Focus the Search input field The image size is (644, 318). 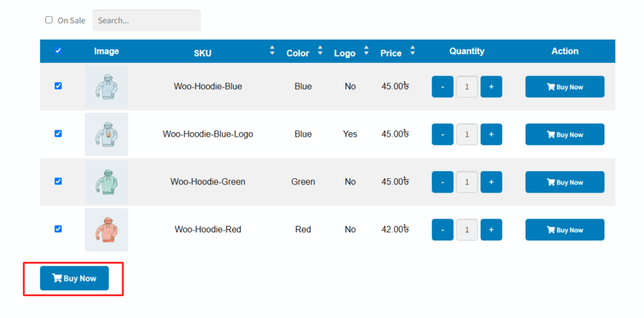click(x=147, y=21)
